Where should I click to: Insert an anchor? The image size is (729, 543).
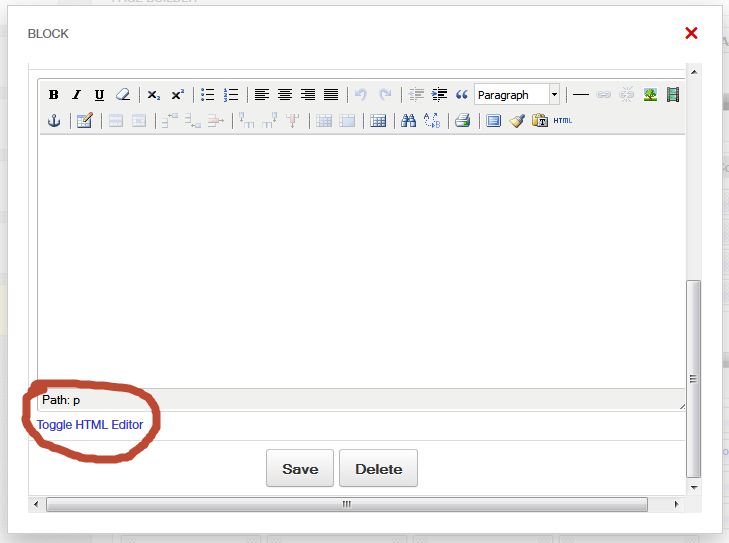pyautogui.click(x=54, y=121)
